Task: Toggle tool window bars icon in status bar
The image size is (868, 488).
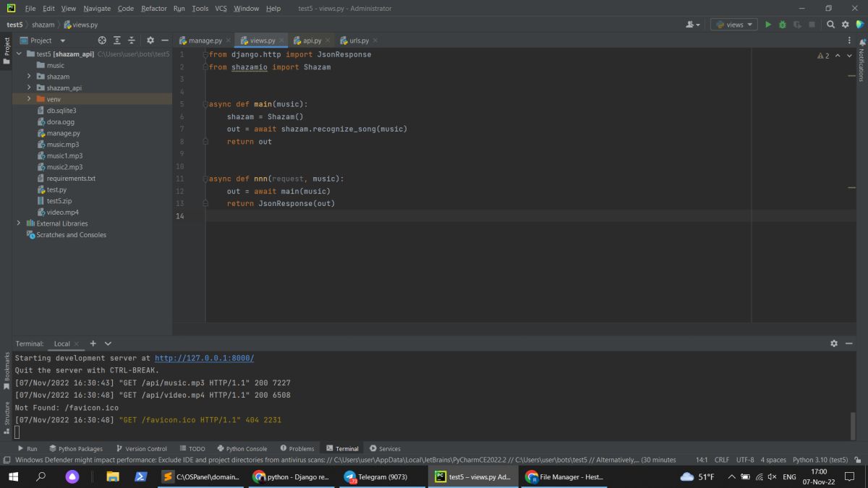Action: pos(7,459)
